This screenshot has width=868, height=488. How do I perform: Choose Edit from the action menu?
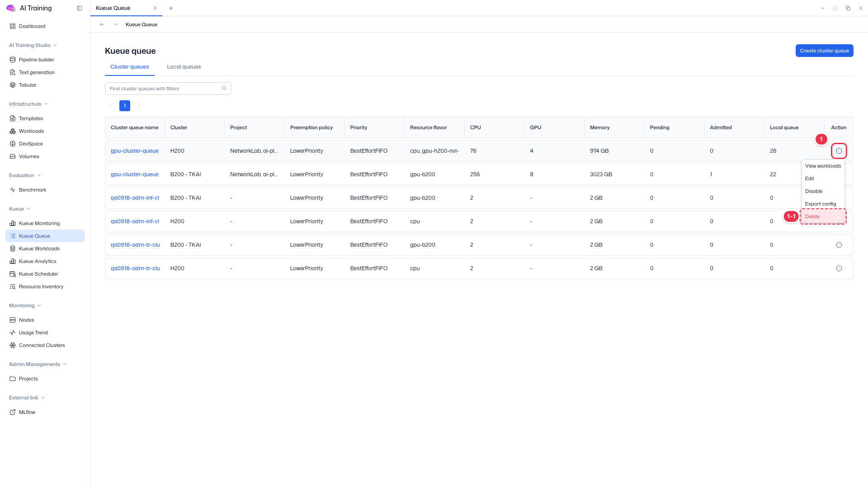823,178
